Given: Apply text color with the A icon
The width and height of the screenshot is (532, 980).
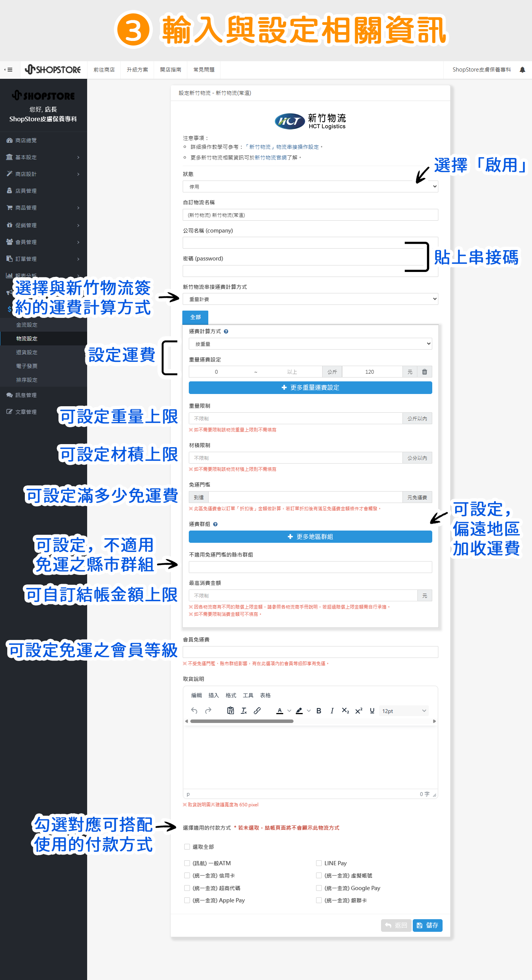Looking at the screenshot, I should click(280, 711).
